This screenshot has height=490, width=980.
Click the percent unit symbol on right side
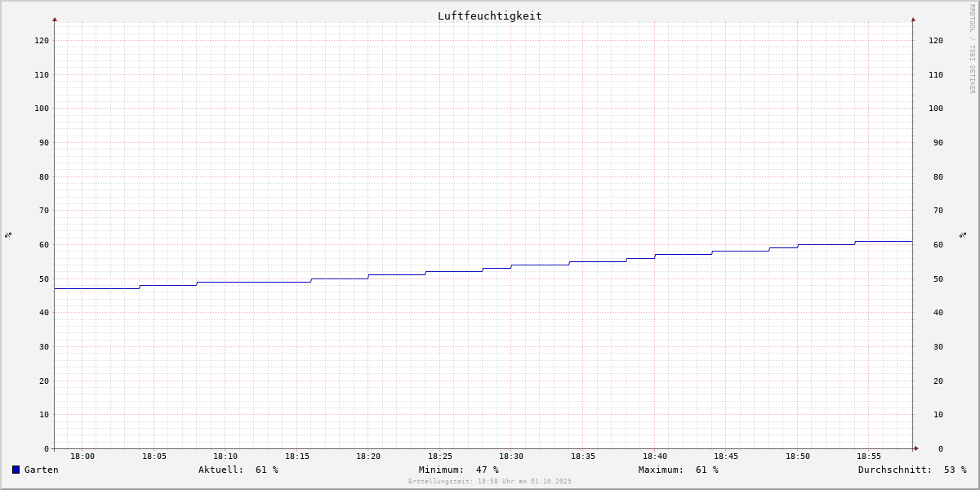click(964, 234)
